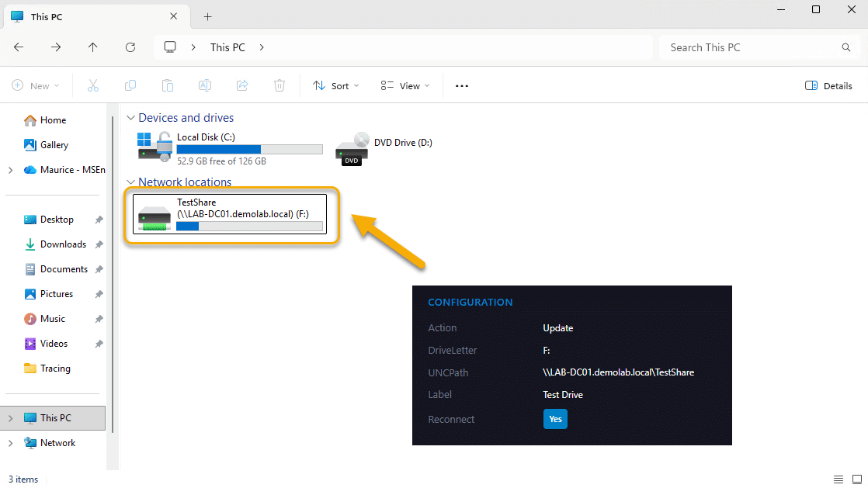
Task: Collapse the Devices and drives group
Action: click(x=130, y=118)
